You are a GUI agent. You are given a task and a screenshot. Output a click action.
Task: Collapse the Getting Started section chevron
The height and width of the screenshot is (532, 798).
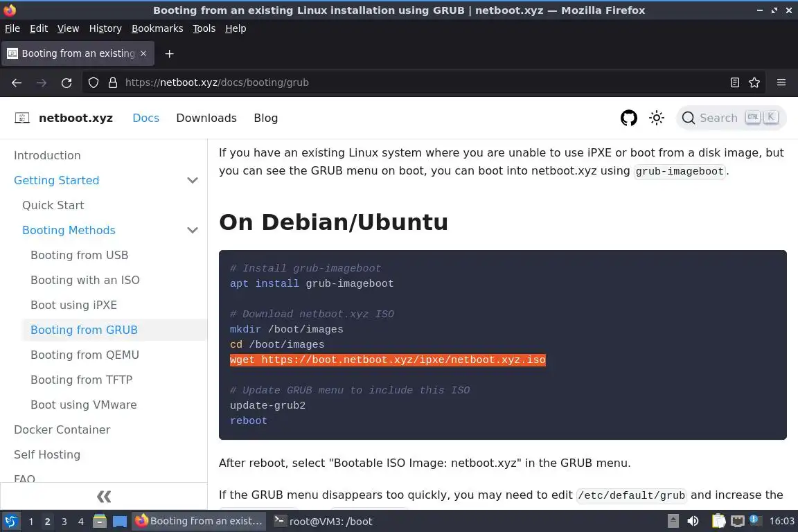tap(193, 180)
